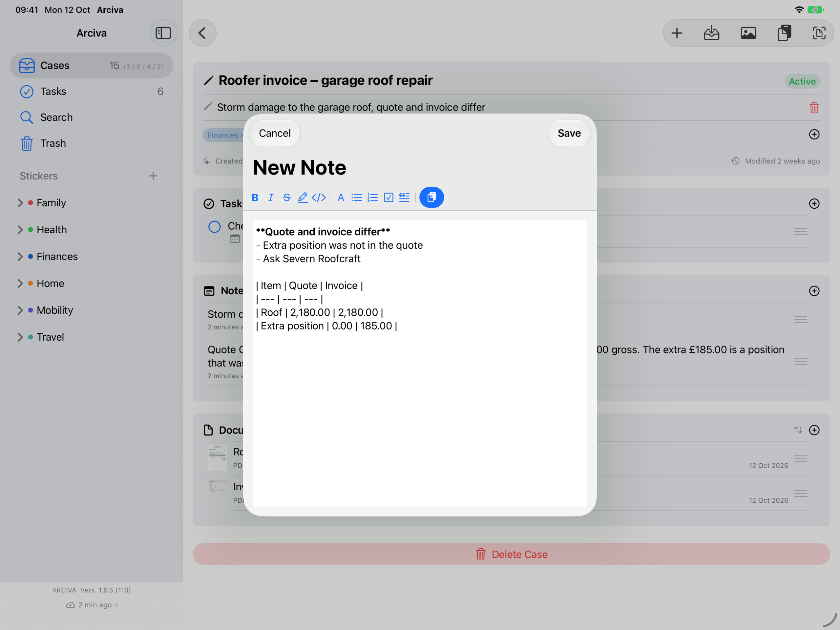Add a photo from the image icon

748,33
